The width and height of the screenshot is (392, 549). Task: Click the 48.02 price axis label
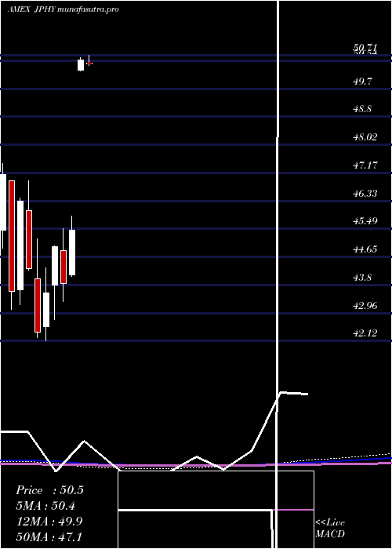click(x=365, y=137)
